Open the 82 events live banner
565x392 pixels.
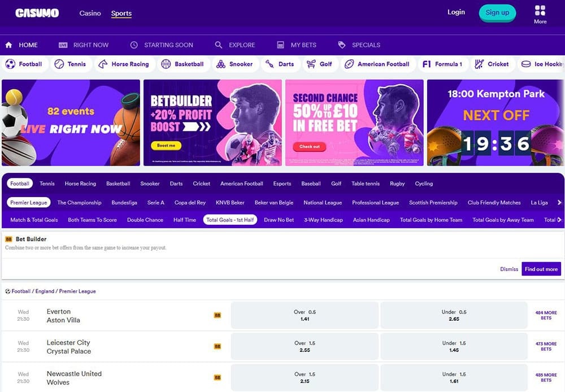(71, 123)
